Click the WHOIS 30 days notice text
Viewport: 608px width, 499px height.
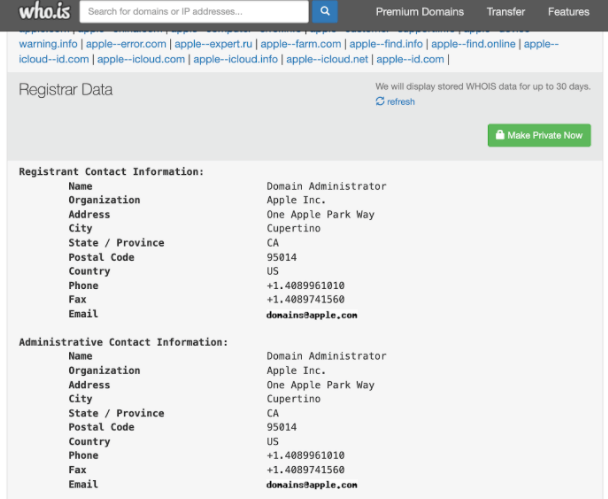click(483, 86)
